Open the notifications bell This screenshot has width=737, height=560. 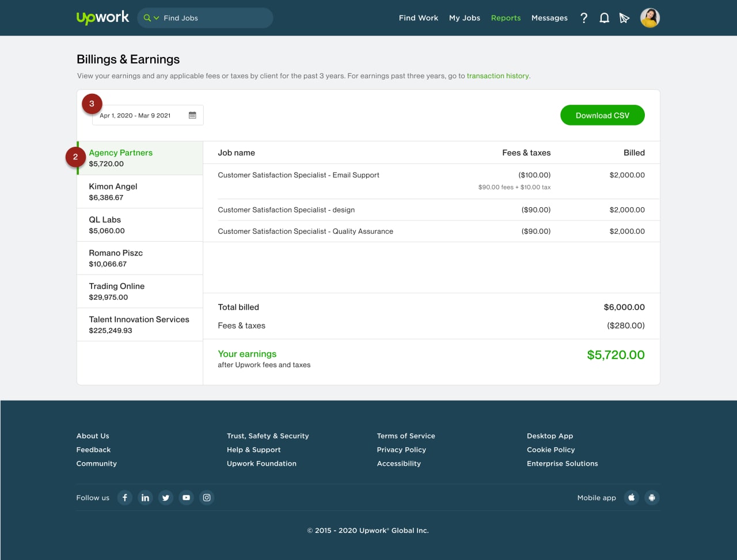click(x=604, y=18)
